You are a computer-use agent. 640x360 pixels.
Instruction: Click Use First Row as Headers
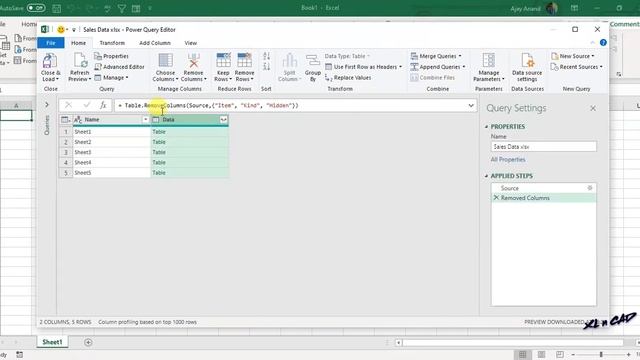point(363,67)
